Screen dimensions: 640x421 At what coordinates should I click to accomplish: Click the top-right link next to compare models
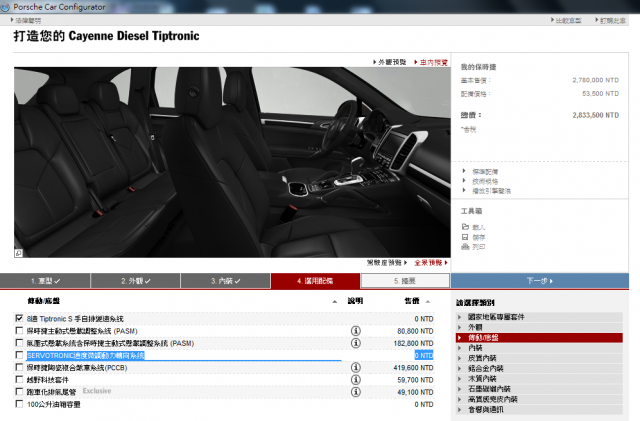pyautogui.click(x=611, y=20)
